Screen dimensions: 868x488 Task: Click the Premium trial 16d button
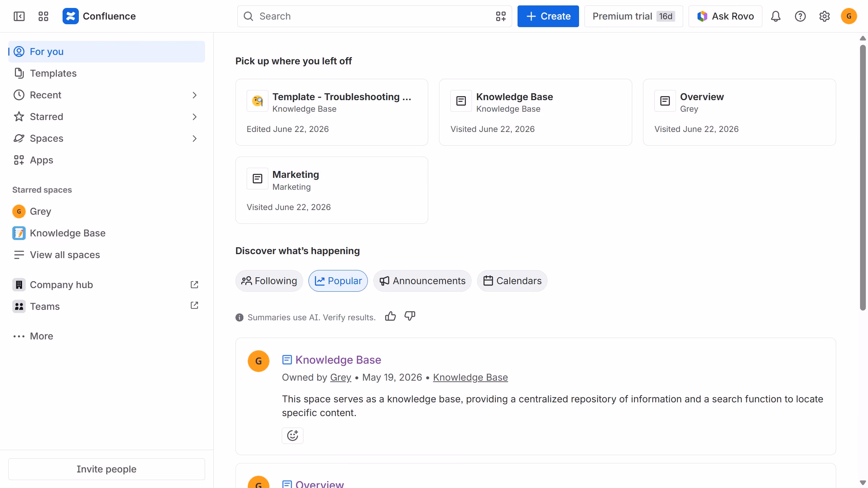click(x=634, y=16)
